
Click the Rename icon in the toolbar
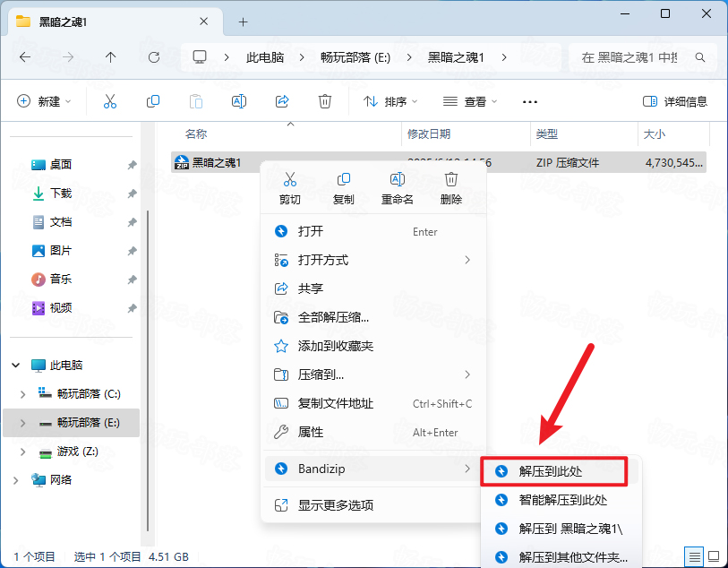point(239,101)
